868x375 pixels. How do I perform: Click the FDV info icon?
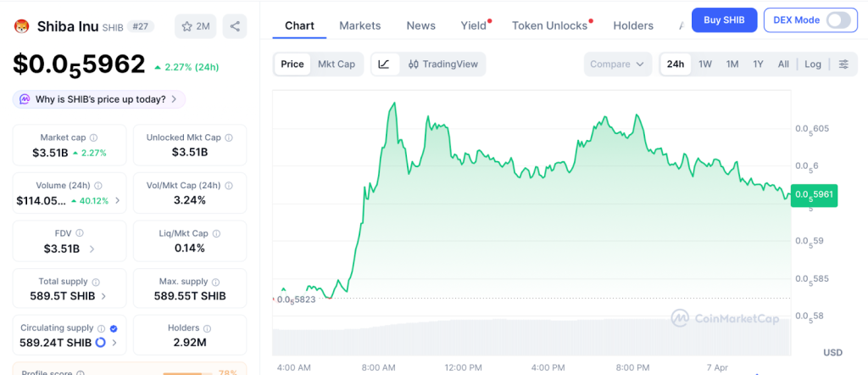[x=81, y=232]
